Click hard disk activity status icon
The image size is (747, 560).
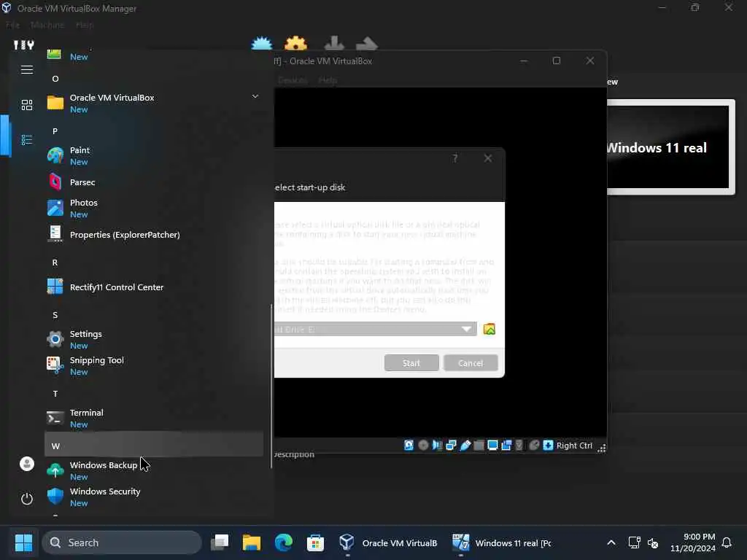pyautogui.click(x=409, y=446)
